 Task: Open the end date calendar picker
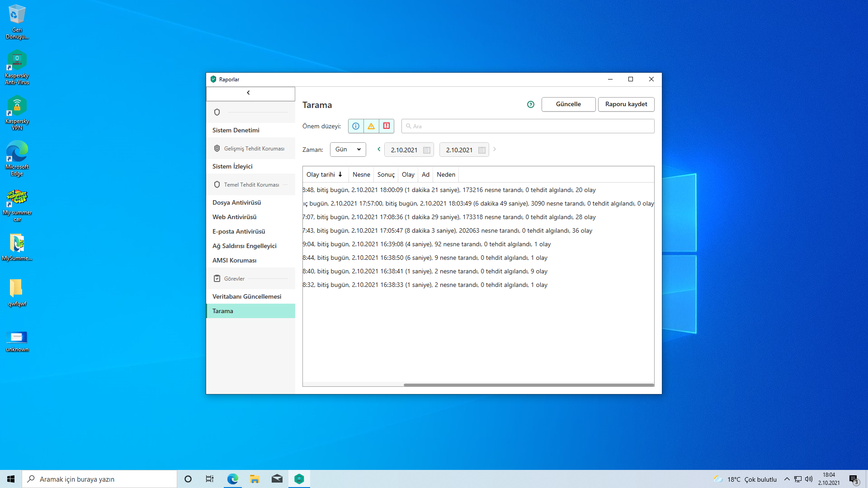pos(481,150)
